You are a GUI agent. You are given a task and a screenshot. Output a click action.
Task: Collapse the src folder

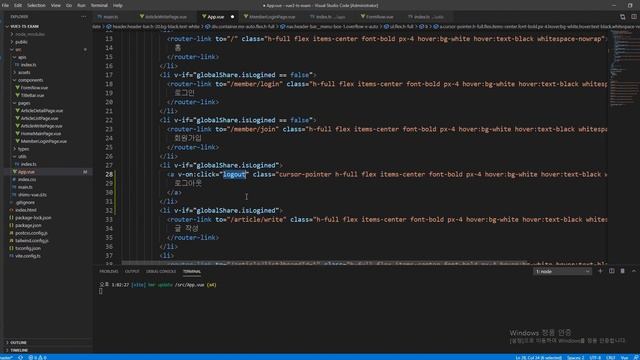coord(18,49)
